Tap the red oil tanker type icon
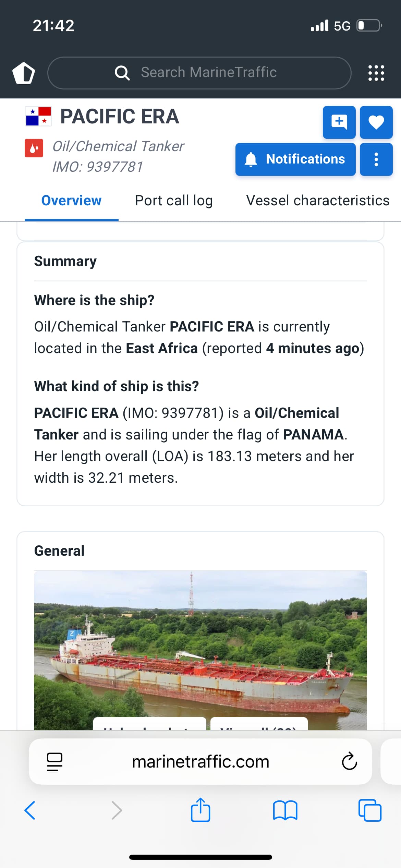Viewport: 401px width, 868px height. tap(34, 148)
